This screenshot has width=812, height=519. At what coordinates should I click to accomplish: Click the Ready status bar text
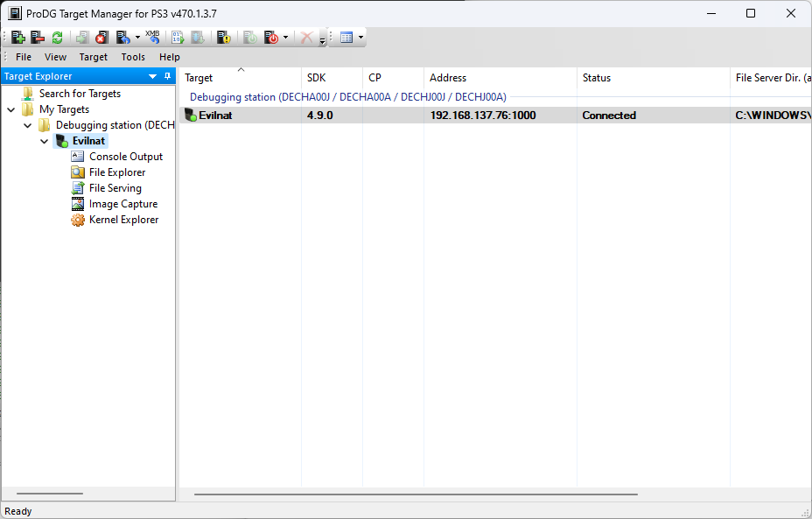(x=18, y=511)
